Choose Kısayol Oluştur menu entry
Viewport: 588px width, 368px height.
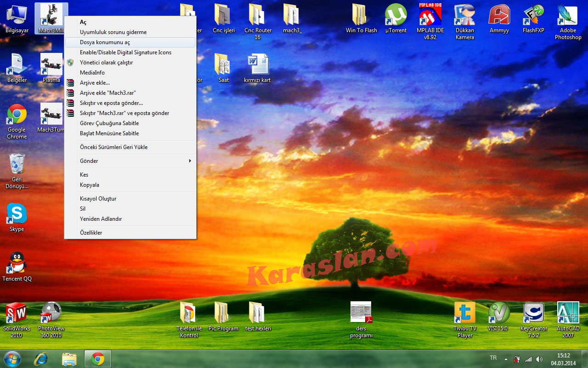coord(130,199)
